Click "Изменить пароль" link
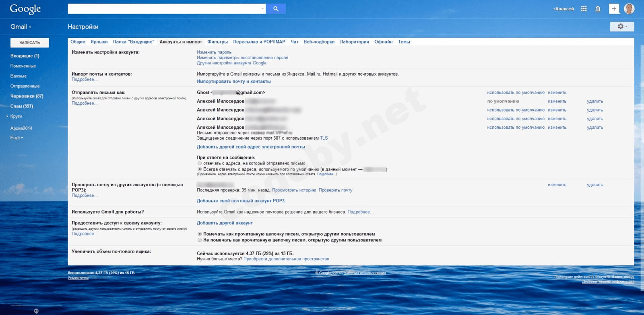Viewport: 644px width, 315px height. (214, 52)
